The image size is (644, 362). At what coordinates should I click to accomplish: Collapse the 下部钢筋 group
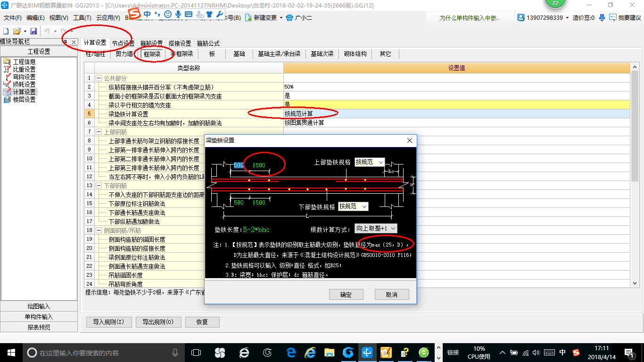(99, 186)
